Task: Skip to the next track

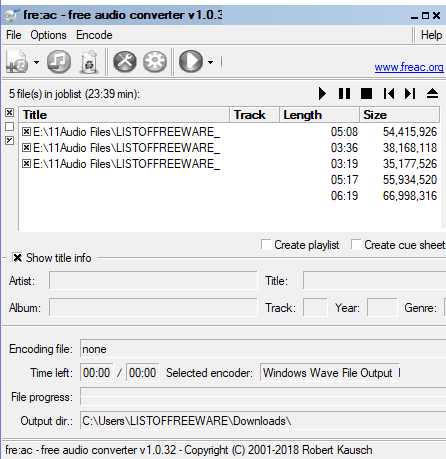Action: pos(410,94)
